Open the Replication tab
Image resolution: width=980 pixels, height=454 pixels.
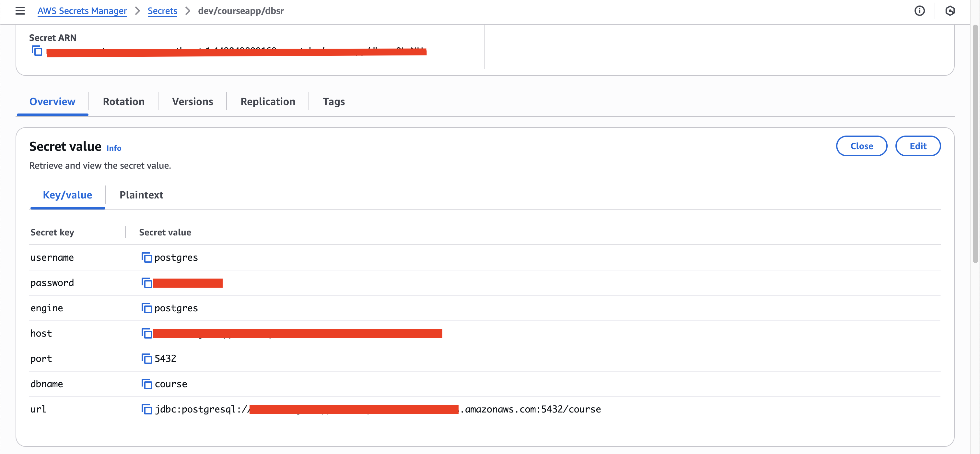tap(268, 102)
